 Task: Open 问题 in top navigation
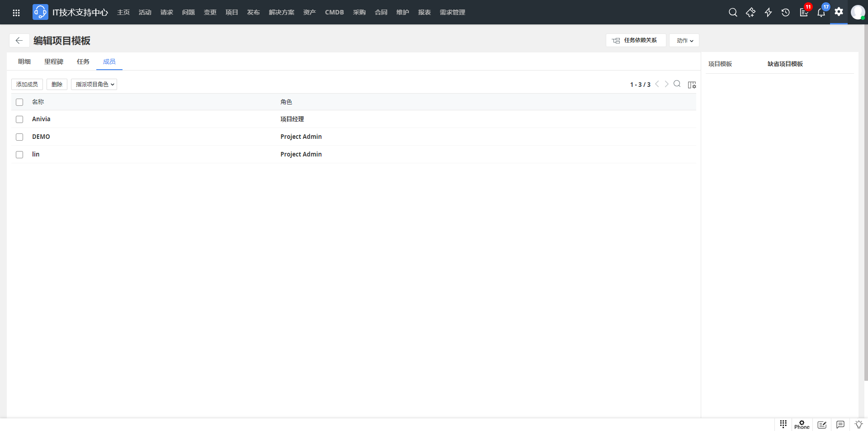pos(189,12)
